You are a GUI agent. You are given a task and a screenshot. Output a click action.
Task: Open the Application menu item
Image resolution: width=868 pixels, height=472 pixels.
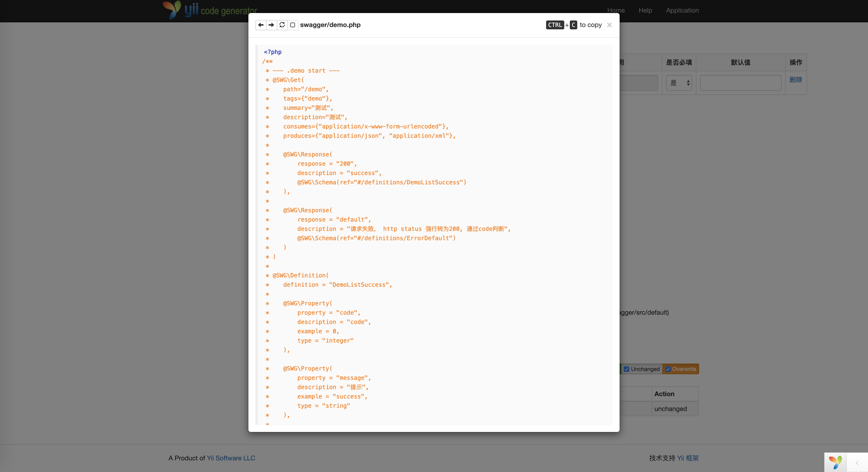(682, 10)
